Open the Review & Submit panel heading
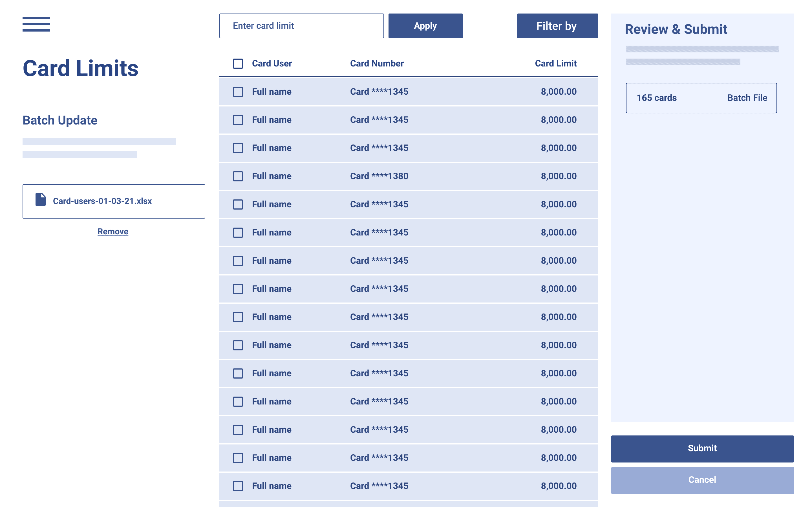 click(676, 30)
